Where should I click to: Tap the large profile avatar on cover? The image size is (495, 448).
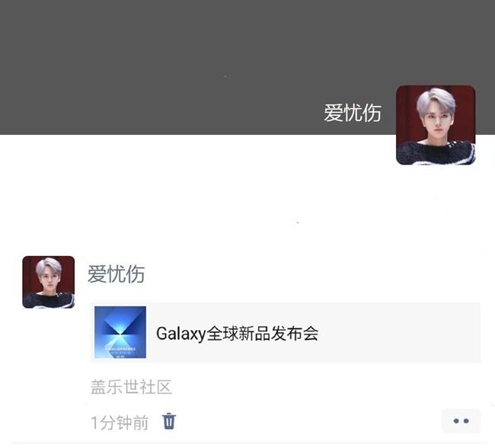point(436,125)
